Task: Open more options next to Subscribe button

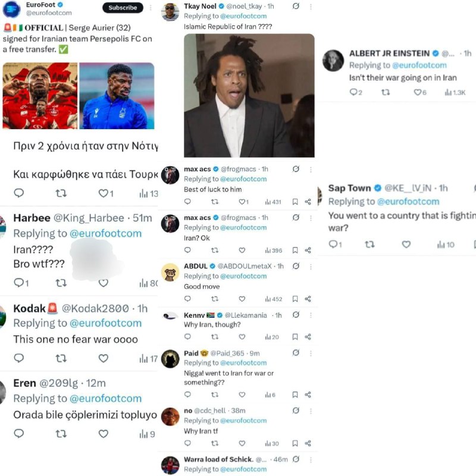Action: pyautogui.click(x=151, y=8)
